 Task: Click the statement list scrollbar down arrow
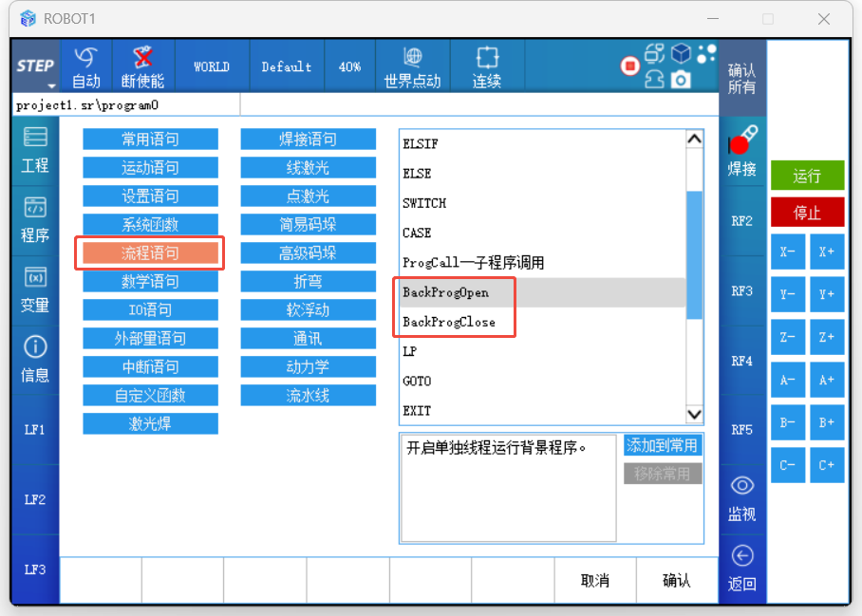point(694,414)
